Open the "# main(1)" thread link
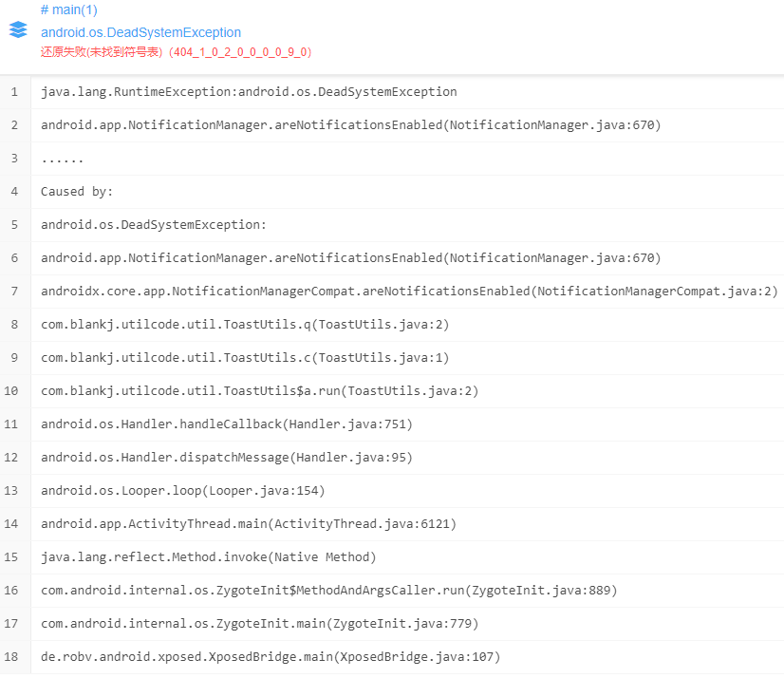Screen dimensions: 784x678 [65, 9]
